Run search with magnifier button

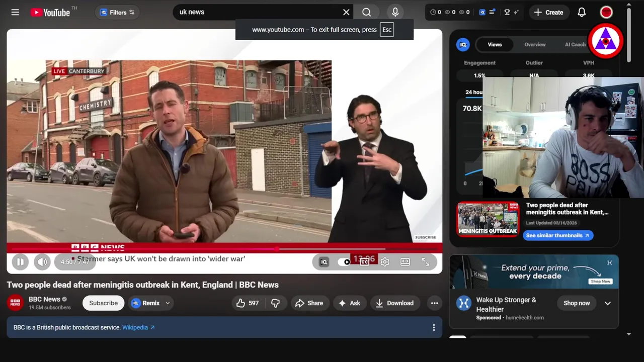367,12
